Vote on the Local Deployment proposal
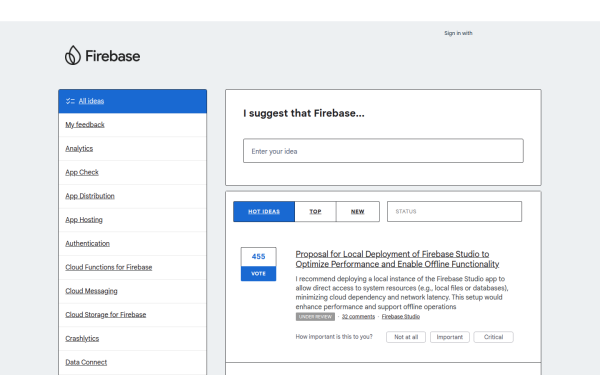Image resolution: width=600 pixels, height=375 pixels. (x=258, y=274)
